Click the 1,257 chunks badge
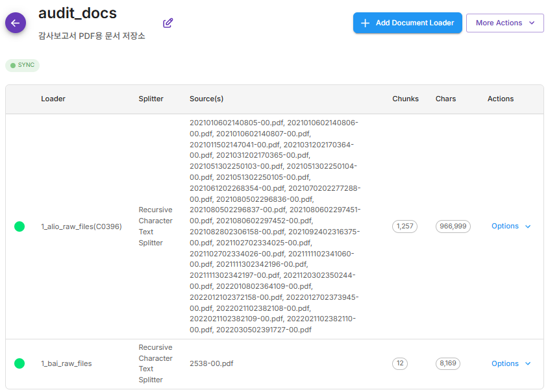 [x=405, y=227]
